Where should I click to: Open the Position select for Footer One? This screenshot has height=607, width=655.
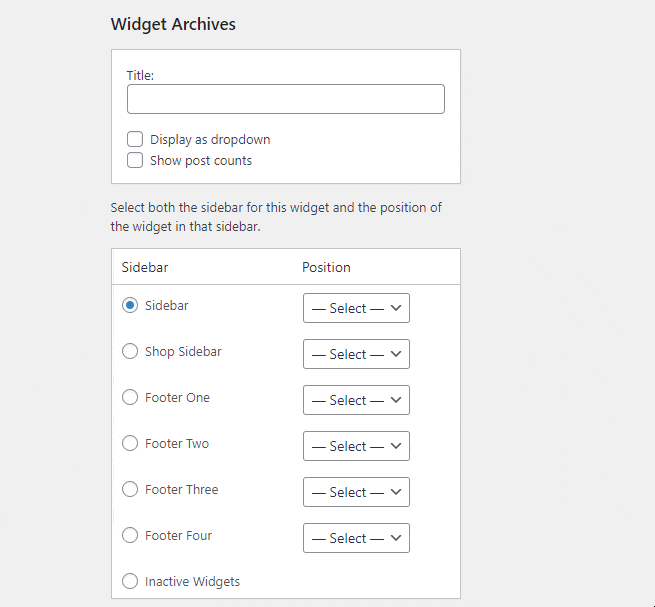coord(356,400)
